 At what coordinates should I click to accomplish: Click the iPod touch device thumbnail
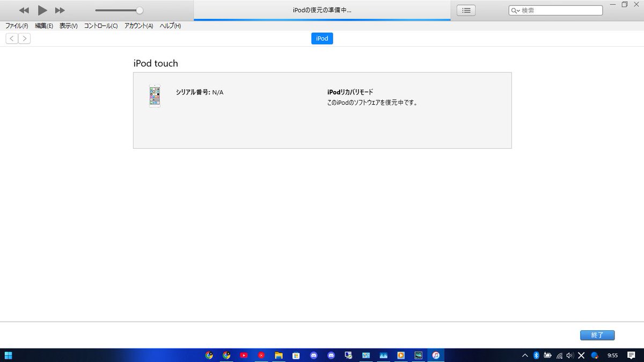155,96
